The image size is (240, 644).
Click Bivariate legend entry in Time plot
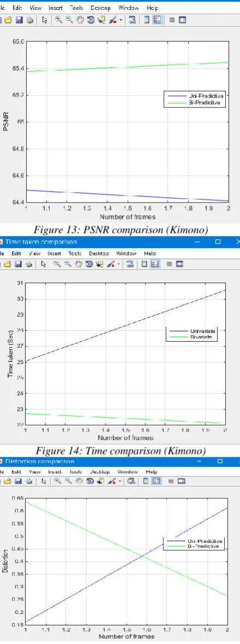point(192,337)
